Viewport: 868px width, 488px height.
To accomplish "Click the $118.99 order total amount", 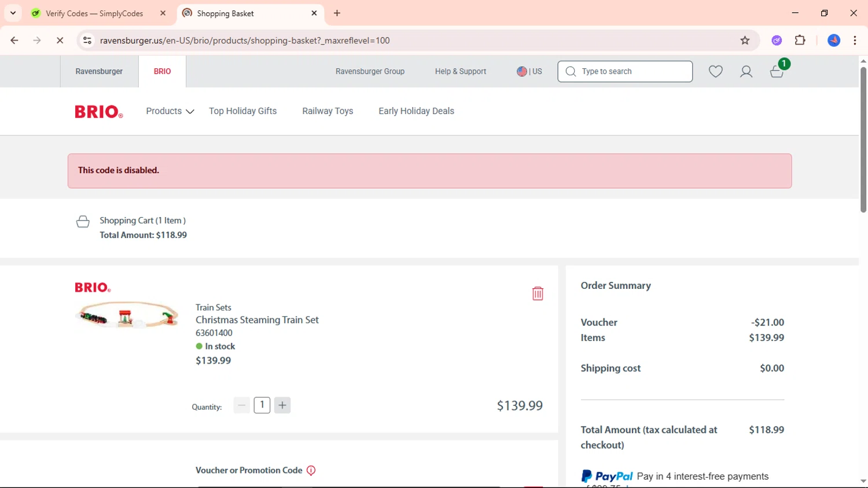I will pos(767,430).
